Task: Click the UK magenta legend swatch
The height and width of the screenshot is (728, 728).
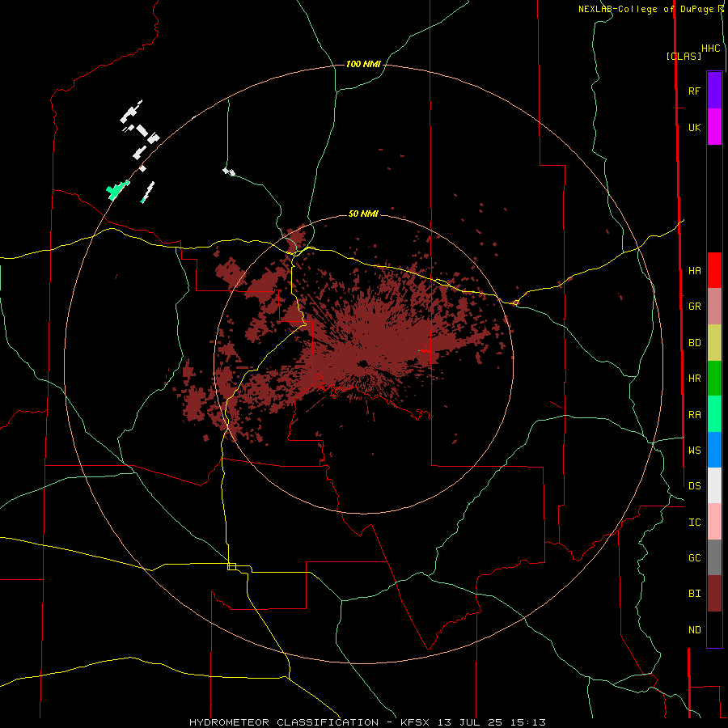Action: 714,127
